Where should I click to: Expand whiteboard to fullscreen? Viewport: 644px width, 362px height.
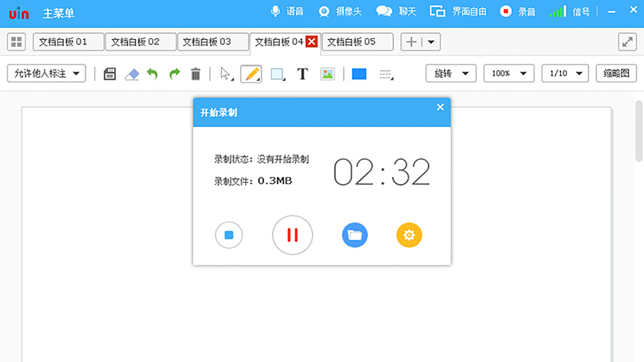coord(627,42)
